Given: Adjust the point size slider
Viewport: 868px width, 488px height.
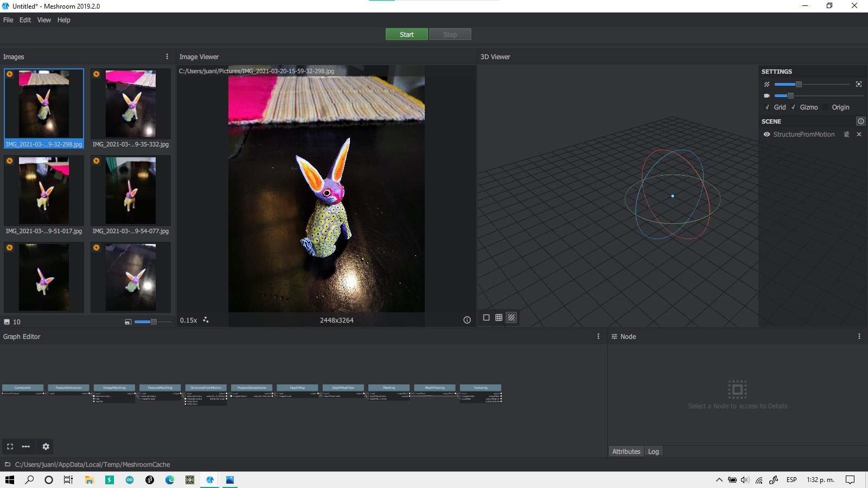Looking at the screenshot, I should (x=798, y=84).
